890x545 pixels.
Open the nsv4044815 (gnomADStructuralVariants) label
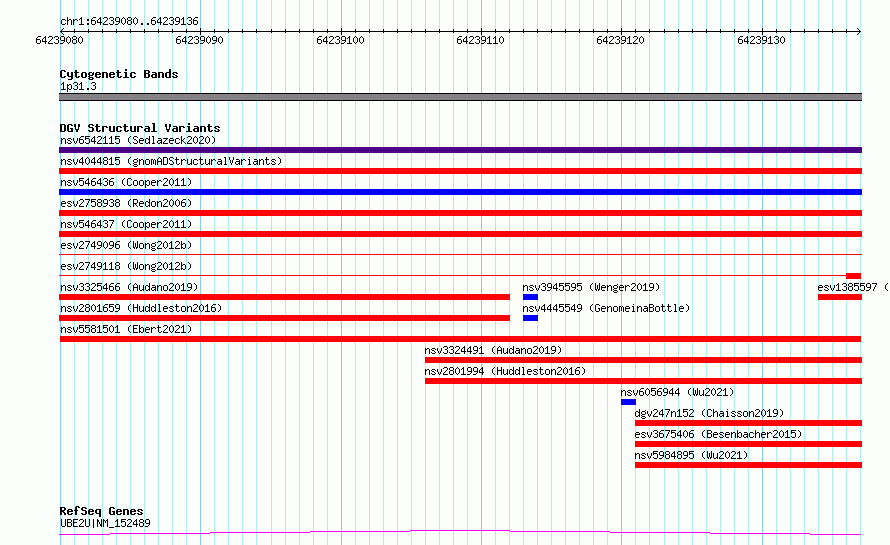click(x=171, y=161)
